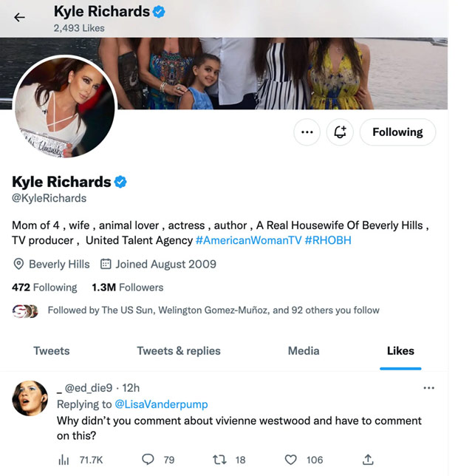Screen dimensions: 458x476
Task: Switch to the Tweets & replies tab
Action: [179, 350]
